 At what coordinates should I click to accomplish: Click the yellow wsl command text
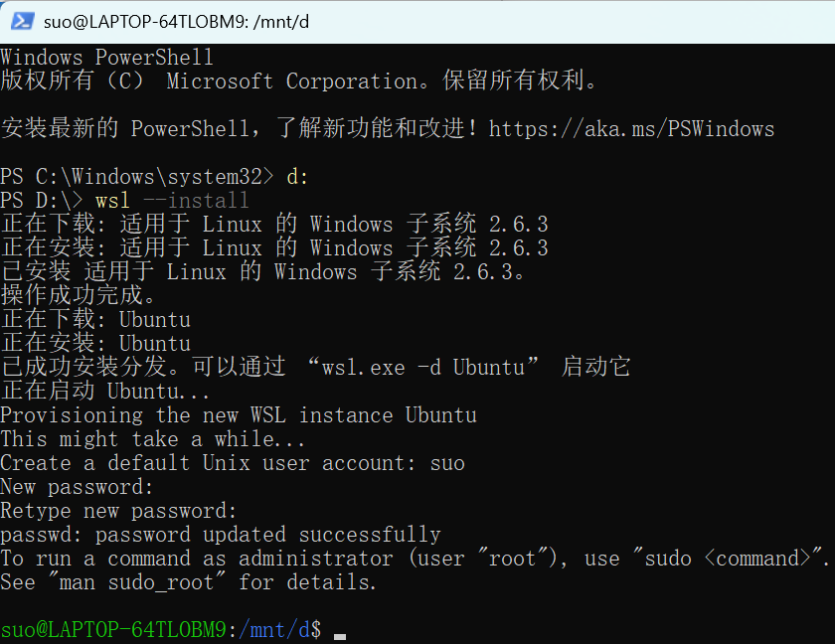pyautogui.click(x=113, y=201)
